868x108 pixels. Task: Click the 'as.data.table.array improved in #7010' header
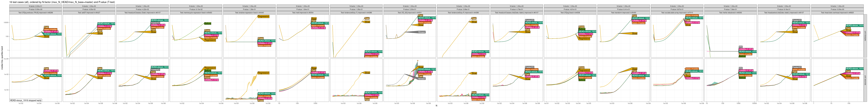point(677,13)
